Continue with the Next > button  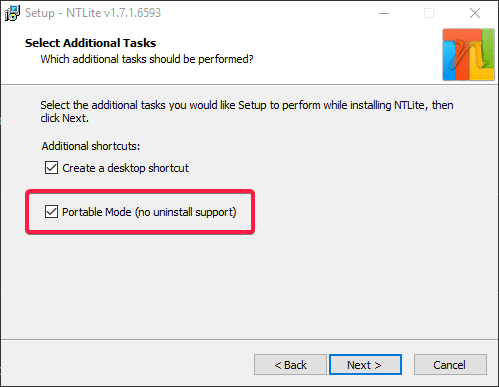point(365,365)
